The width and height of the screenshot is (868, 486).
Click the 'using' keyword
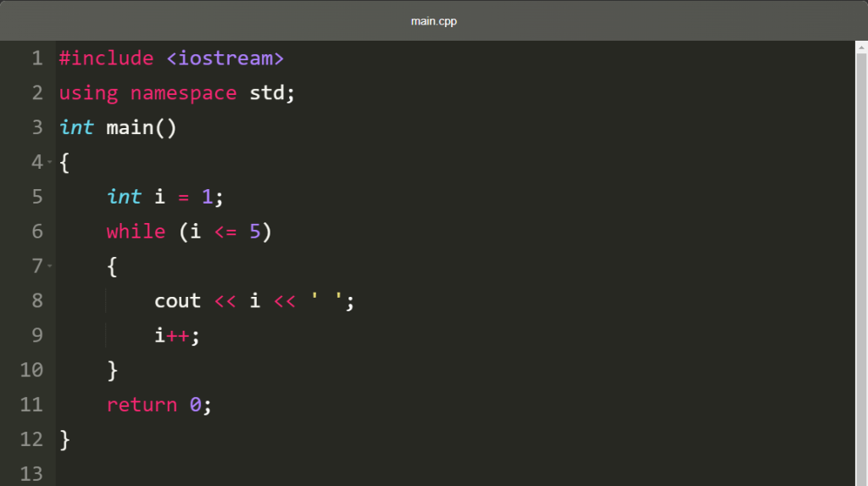[x=88, y=93]
